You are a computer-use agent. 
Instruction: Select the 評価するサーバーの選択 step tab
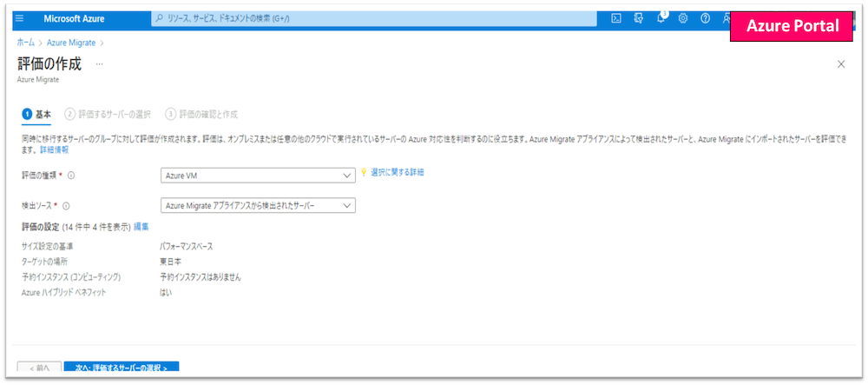108,114
